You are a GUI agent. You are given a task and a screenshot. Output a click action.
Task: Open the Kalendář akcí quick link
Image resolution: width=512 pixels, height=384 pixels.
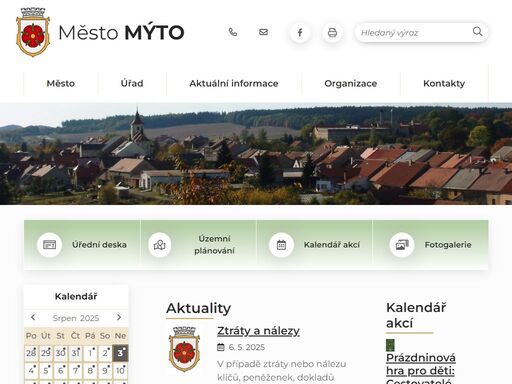(332, 245)
